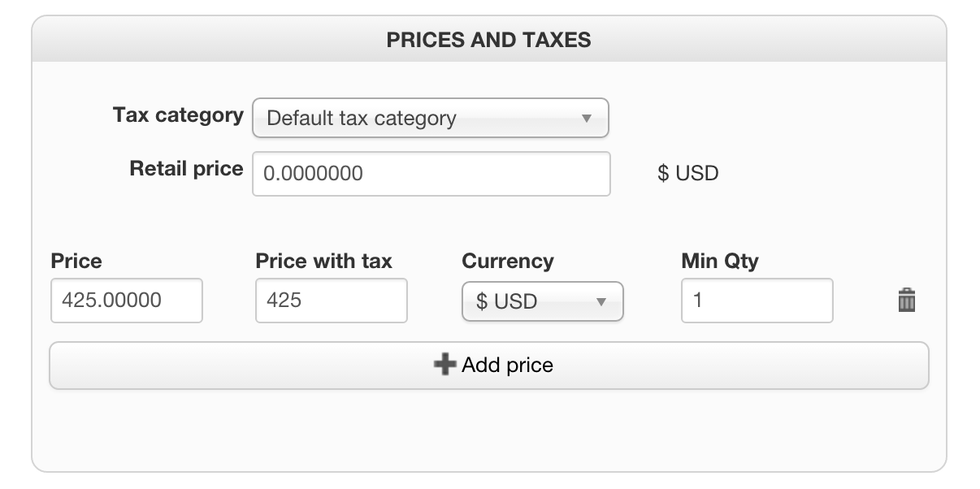Delete the price row with trash icon
This screenshot has width=980, height=489.
click(x=906, y=301)
